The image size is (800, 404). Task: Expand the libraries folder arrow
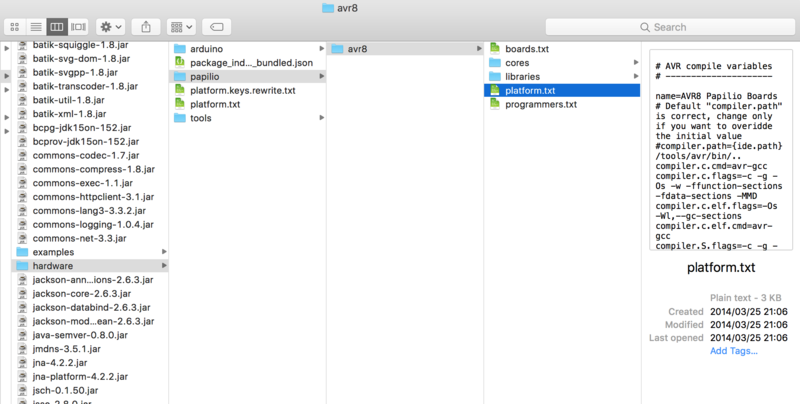[636, 76]
